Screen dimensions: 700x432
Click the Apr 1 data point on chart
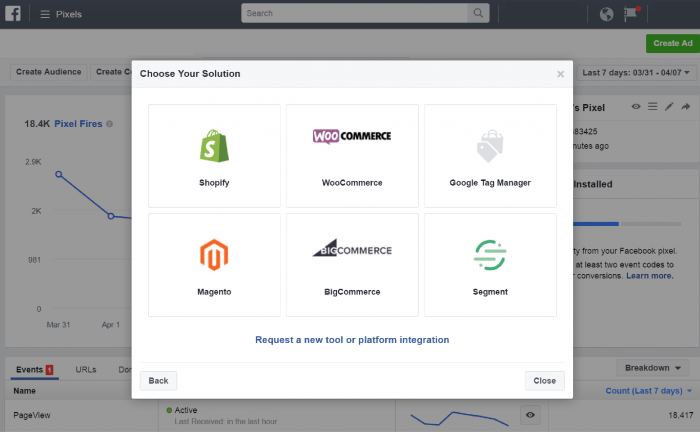pyautogui.click(x=111, y=216)
